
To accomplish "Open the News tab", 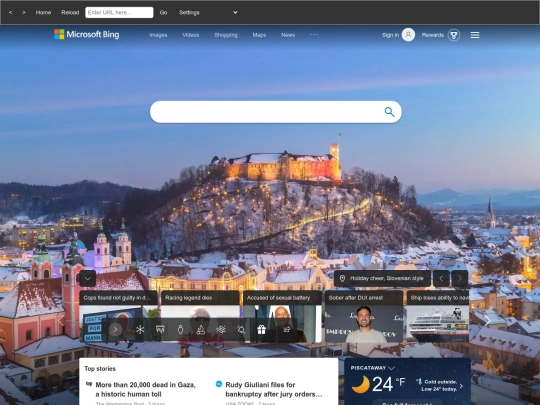I will (x=288, y=35).
